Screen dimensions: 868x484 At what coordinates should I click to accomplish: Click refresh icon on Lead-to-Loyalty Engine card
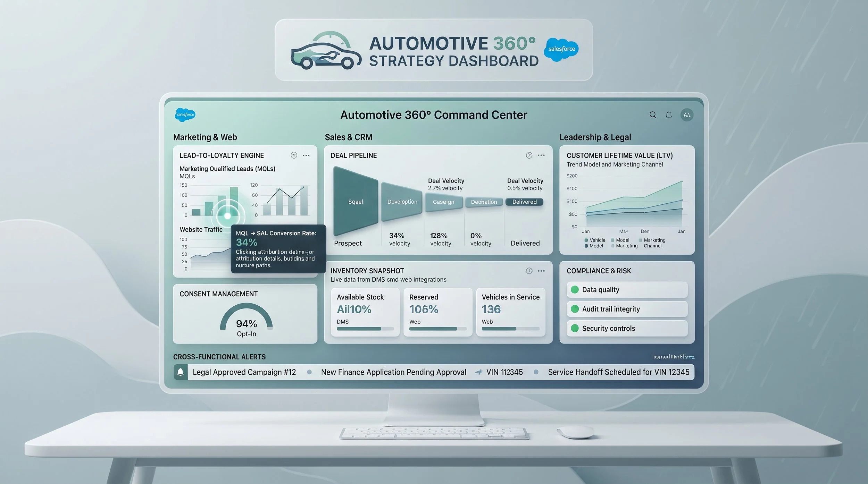pos(294,155)
